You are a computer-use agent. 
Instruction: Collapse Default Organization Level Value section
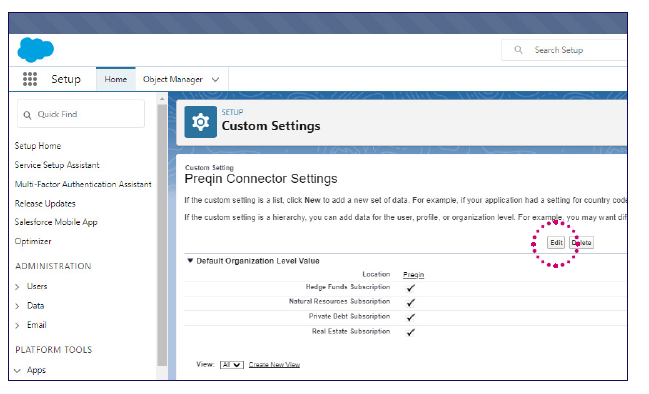[x=190, y=261]
